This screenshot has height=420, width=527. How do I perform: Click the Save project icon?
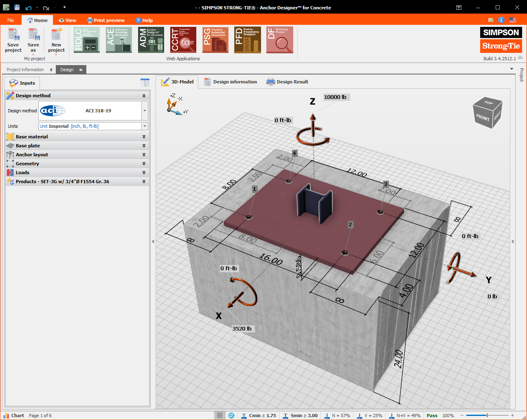[x=13, y=40]
